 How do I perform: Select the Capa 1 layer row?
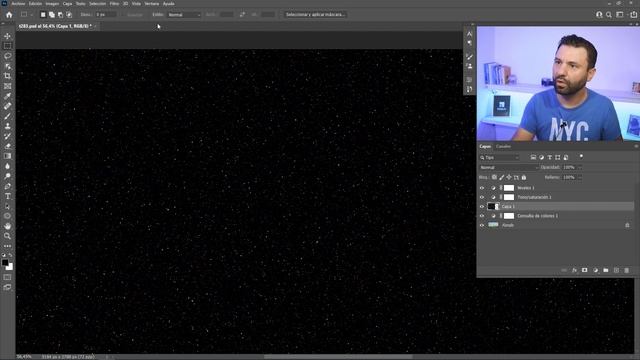point(556,207)
